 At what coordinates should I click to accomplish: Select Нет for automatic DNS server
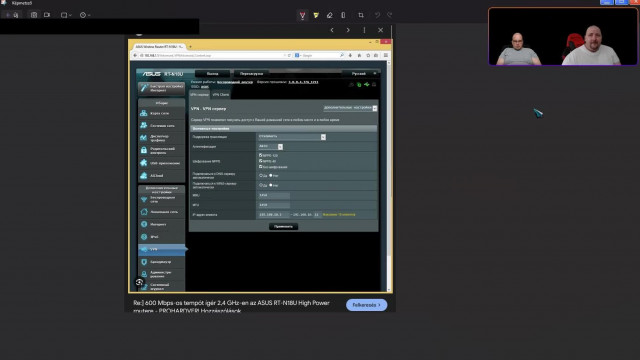[x=271, y=176]
